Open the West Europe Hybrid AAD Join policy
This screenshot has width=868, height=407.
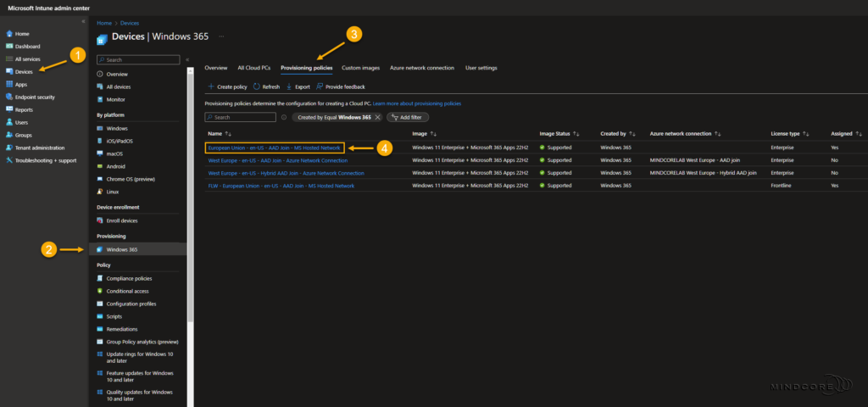[x=287, y=173]
